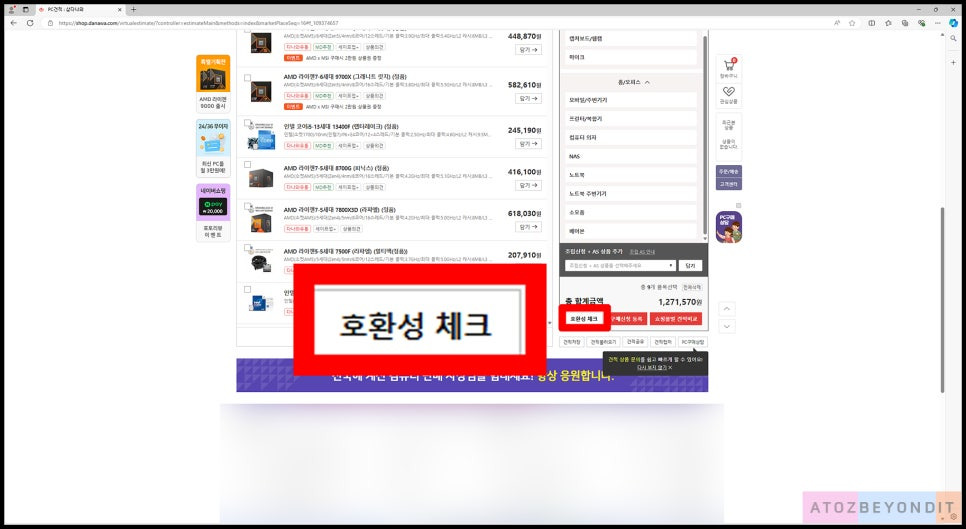The width and height of the screenshot is (966, 529).
Task: Open the 조립신청 + AS 상품 dropdown
Action: (x=620, y=265)
